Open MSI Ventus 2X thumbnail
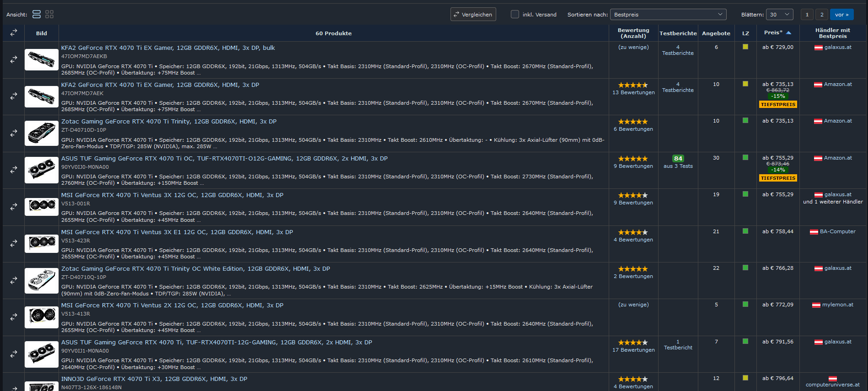868x391 pixels. 41,317
